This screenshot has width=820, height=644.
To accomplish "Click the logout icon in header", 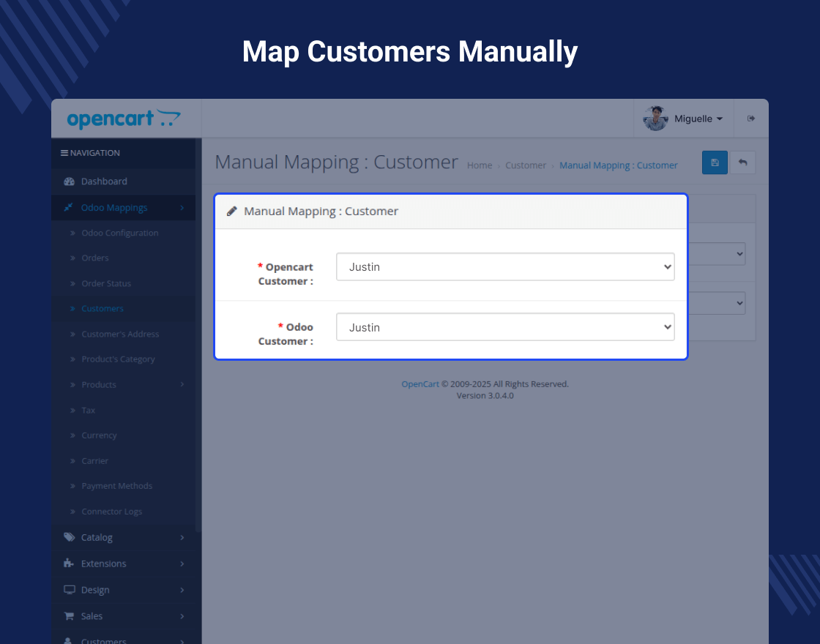I will click(x=751, y=119).
